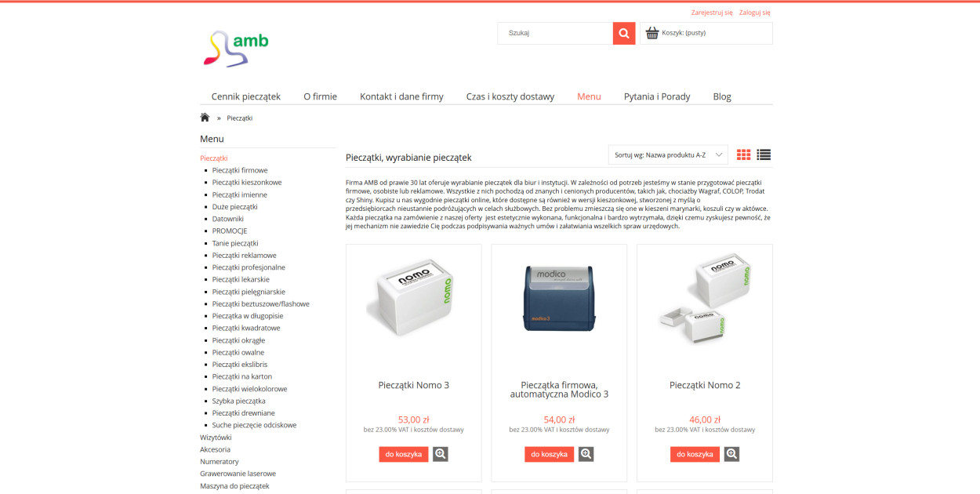
Task: Add Pieczątki Nomo 2 to basket
Action: [x=695, y=454]
